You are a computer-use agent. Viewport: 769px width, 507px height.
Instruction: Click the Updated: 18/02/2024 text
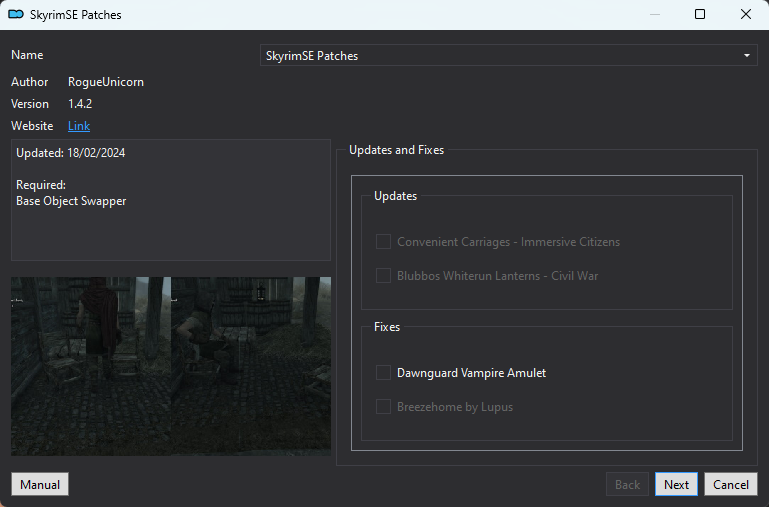pyautogui.click(x=71, y=153)
